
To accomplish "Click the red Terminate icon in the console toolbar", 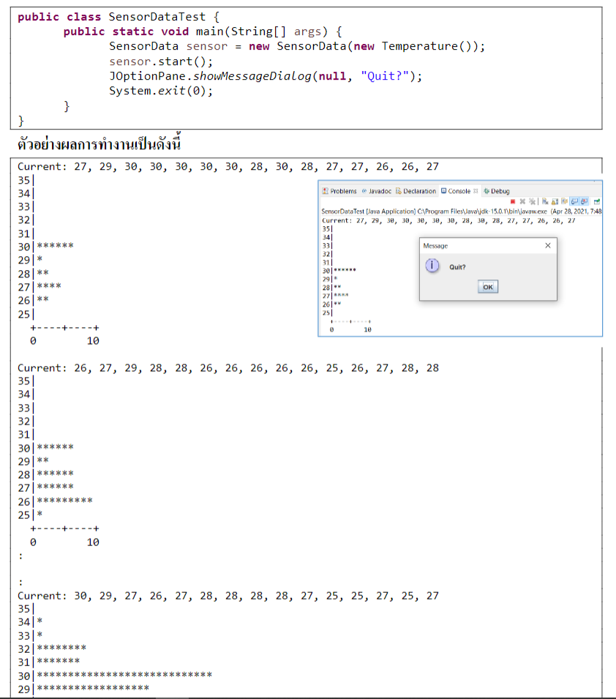I will [513, 201].
